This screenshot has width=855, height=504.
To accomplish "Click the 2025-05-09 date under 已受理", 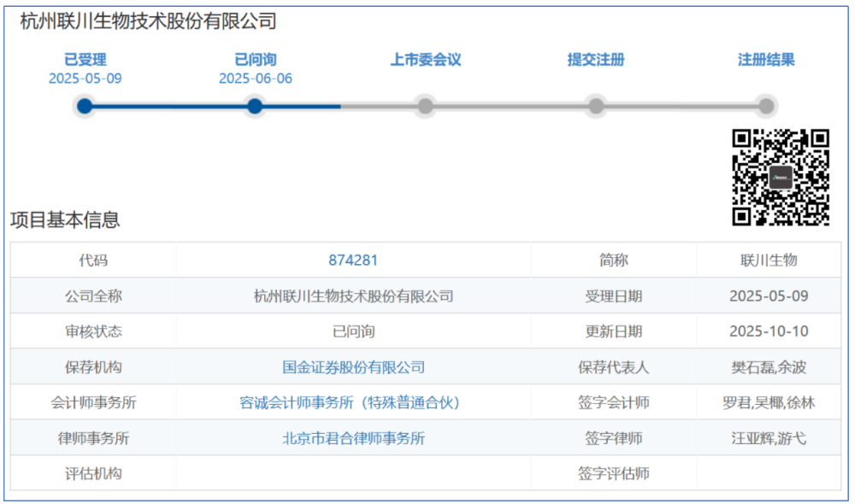I will tap(85, 79).
